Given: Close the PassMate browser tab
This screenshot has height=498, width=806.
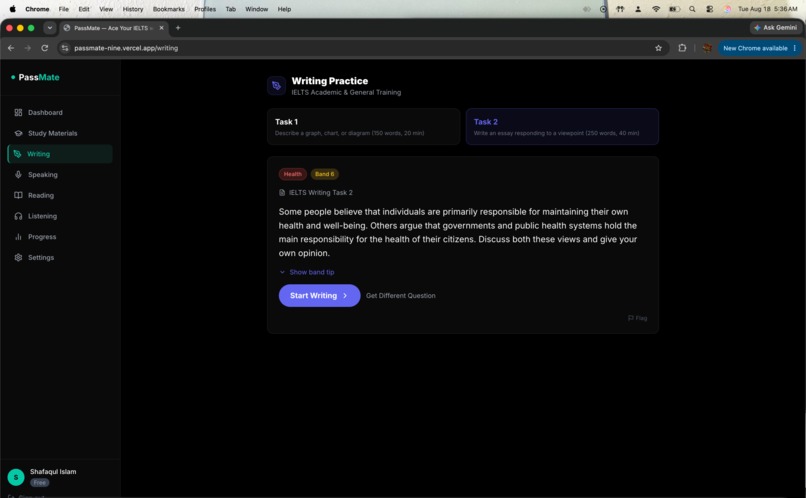Looking at the screenshot, I should click(161, 28).
